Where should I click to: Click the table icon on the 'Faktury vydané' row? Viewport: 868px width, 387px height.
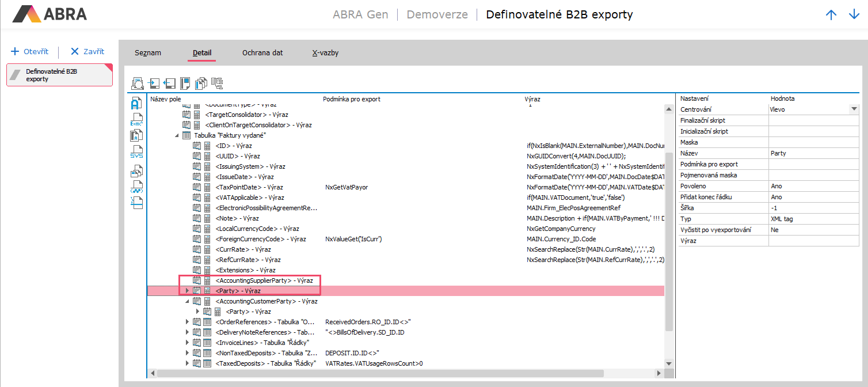186,135
